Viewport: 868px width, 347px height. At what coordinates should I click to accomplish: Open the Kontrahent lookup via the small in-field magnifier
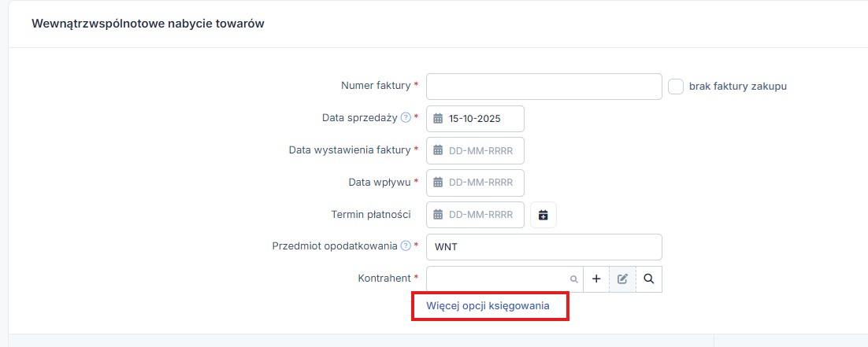[573, 279]
